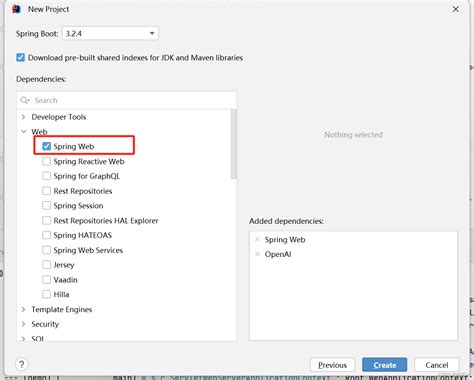Go back with the Previous button

[x=332, y=365]
